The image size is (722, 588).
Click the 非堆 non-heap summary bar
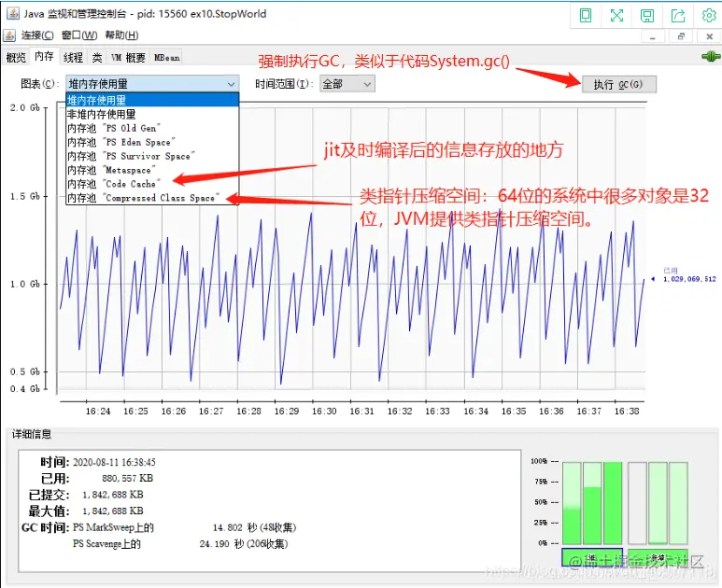click(x=658, y=557)
